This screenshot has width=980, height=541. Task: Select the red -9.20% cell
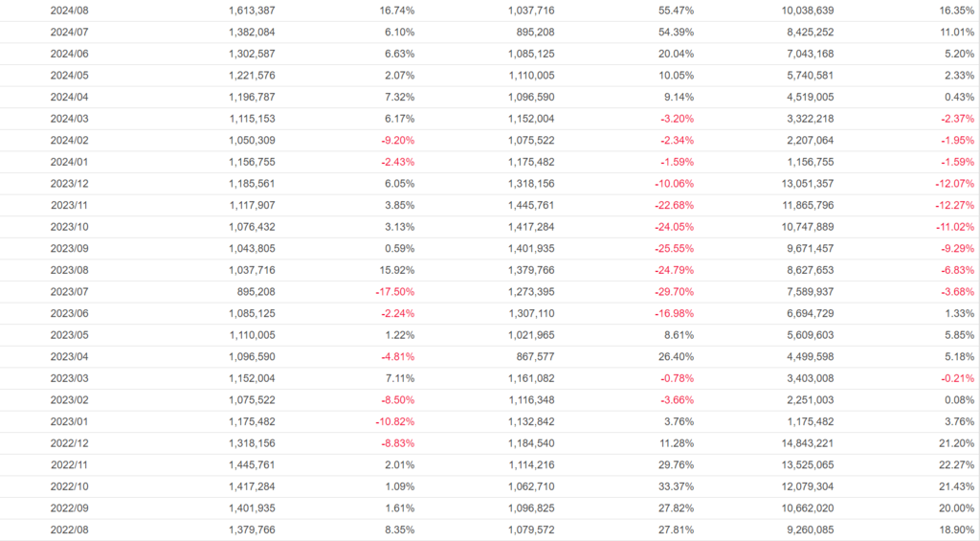[395, 140]
